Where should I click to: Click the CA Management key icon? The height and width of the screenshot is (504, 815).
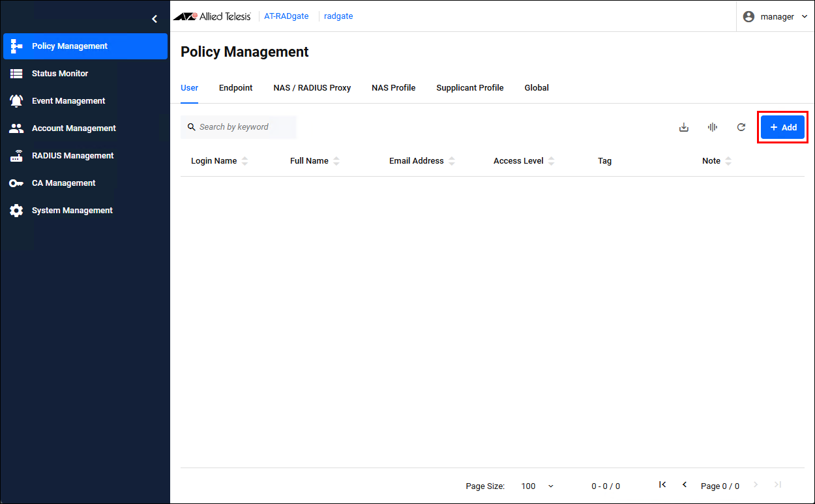click(x=16, y=183)
